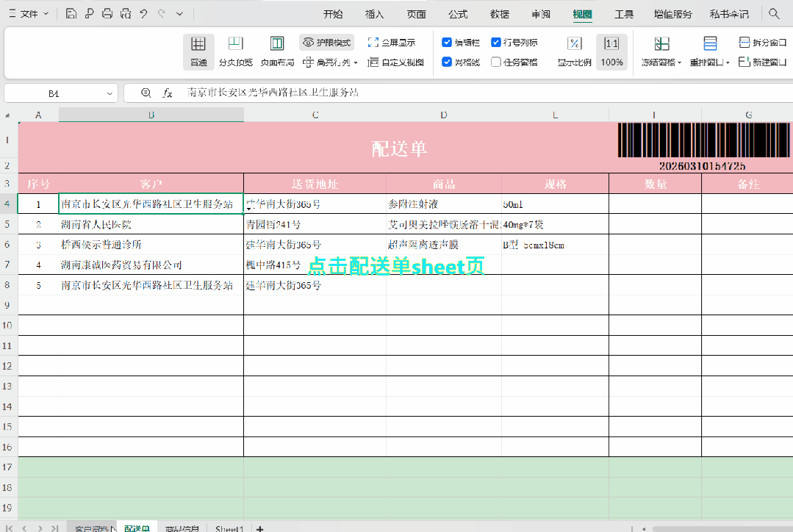793x532 pixels.
Task: Click the 新建窗口 new window icon
Action: click(x=744, y=62)
